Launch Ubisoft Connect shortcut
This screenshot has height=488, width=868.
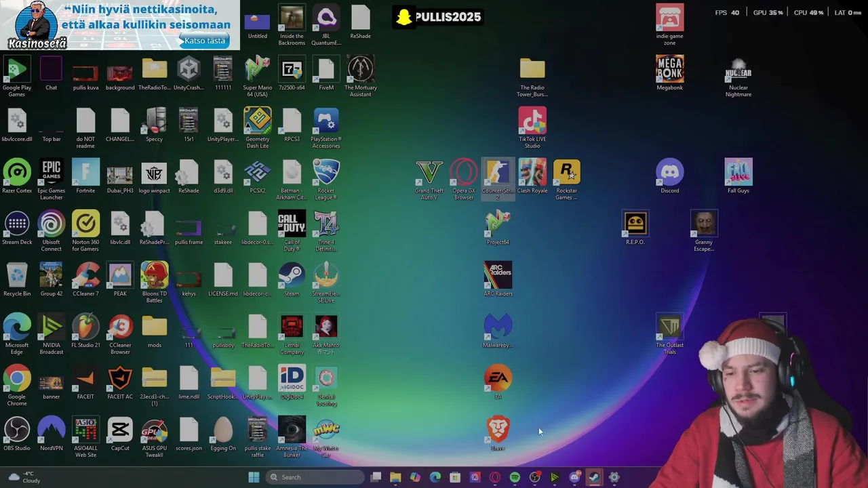tap(52, 230)
